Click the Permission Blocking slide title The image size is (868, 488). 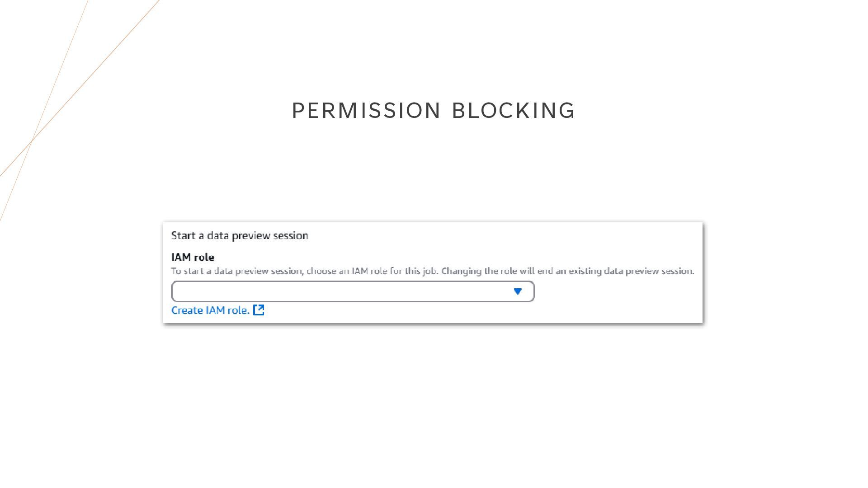[434, 111]
